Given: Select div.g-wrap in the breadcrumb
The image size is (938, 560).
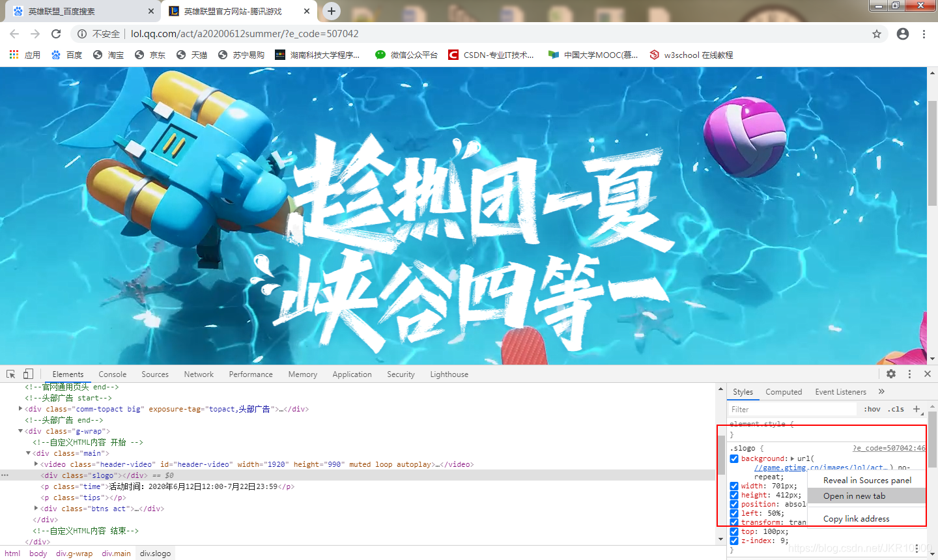Looking at the screenshot, I should (74, 553).
